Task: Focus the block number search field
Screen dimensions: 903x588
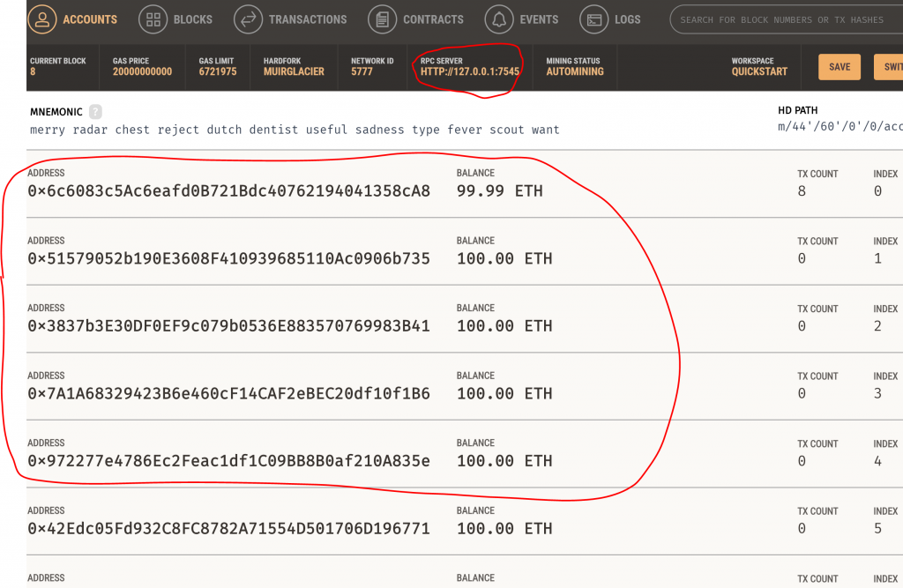Action: pyautogui.click(x=785, y=19)
